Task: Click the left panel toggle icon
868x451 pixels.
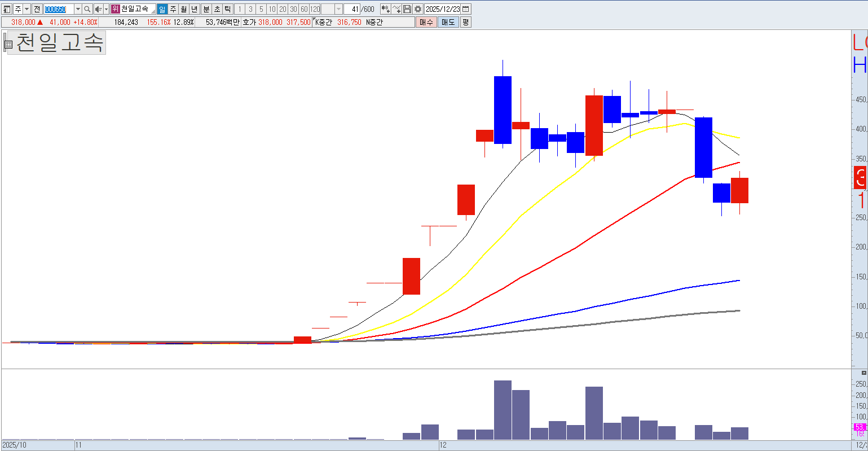Action: point(7,9)
